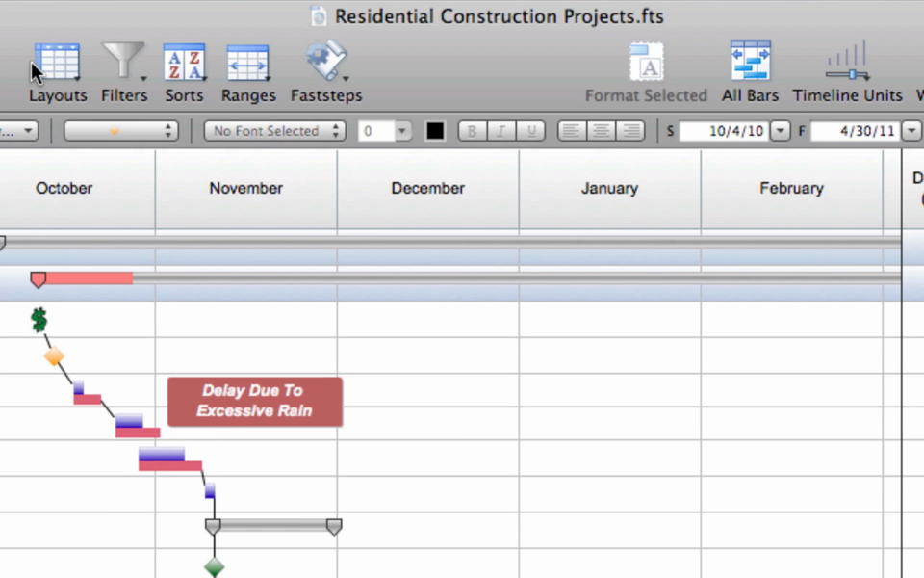Align text right
The image size is (924, 578).
629,131
